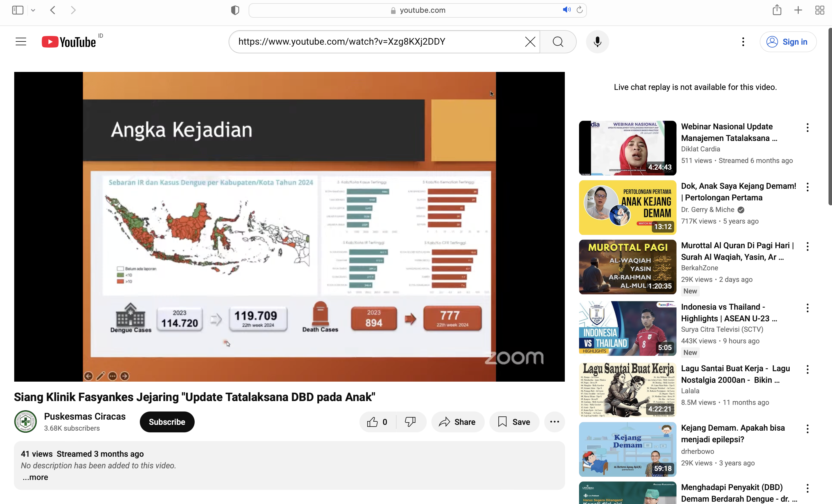Open the Safari share menu
The width and height of the screenshot is (832, 504).
[777, 10]
